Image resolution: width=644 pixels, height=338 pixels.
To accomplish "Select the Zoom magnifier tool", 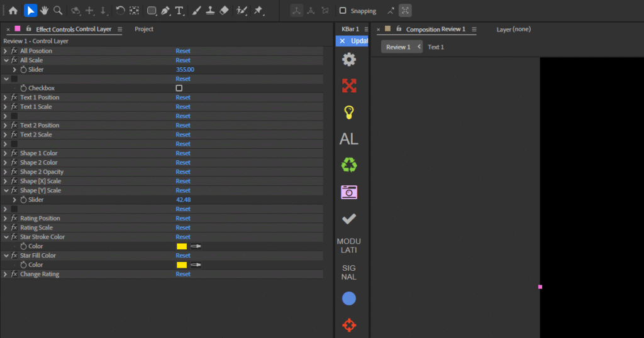I will coord(58,11).
